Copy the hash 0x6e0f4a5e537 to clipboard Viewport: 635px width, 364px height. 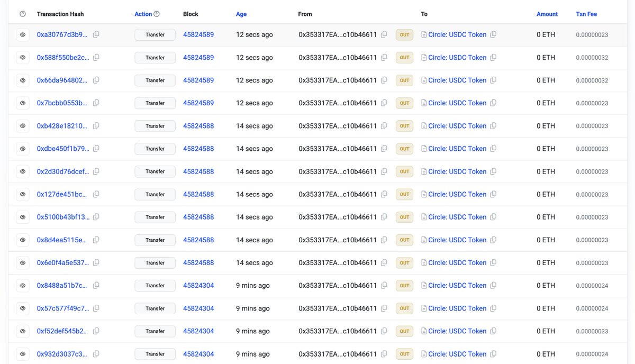coord(96,262)
